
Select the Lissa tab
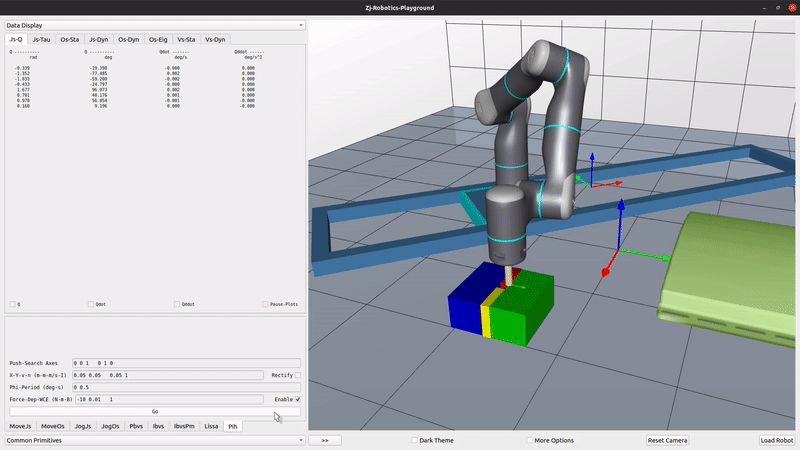point(210,426)
